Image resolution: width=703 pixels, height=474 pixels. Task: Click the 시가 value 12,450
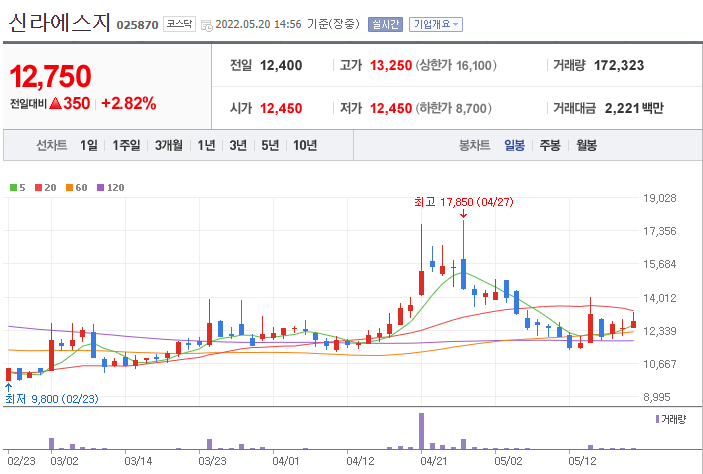point(281,108)
